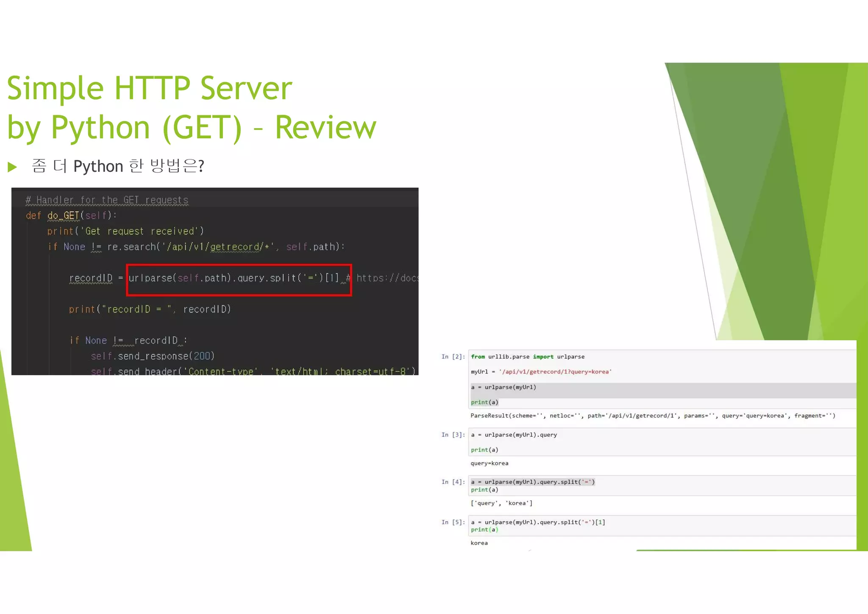The image size is (868, 614).
Task: Click the output text 'query=korea'
Action: (490, 463)
